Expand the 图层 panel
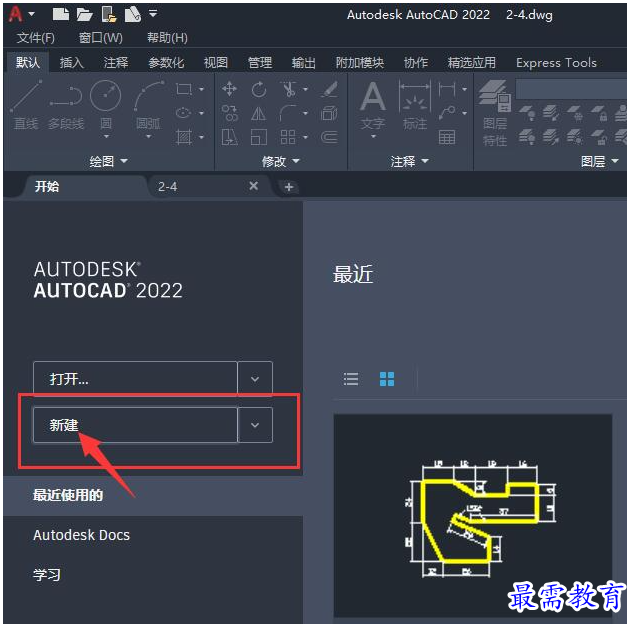This screenshot has width=632, height=628. 600,161
